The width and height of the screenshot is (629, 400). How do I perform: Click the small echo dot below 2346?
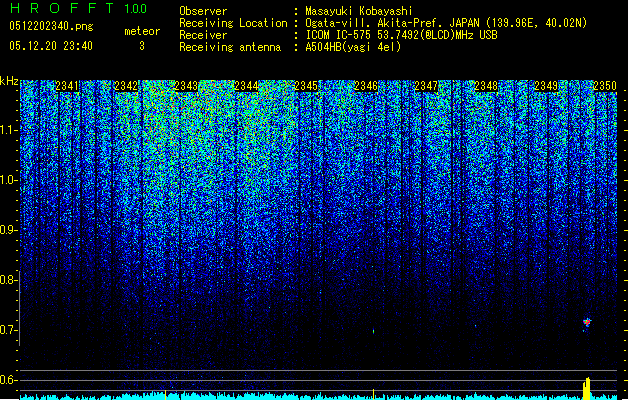pos(373,331)
